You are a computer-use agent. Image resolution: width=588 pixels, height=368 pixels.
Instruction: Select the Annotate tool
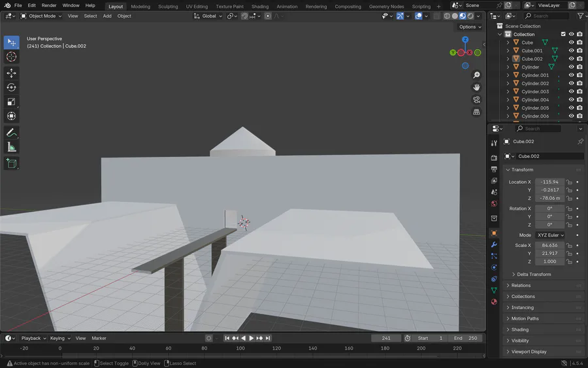11,133
